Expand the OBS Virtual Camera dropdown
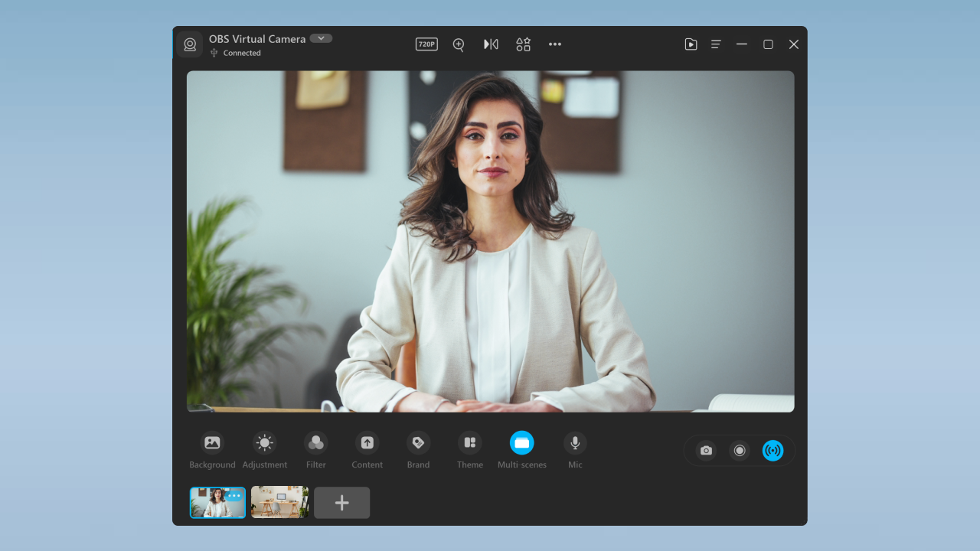Viewport: 980px width, 551px height. pos(321,38)
